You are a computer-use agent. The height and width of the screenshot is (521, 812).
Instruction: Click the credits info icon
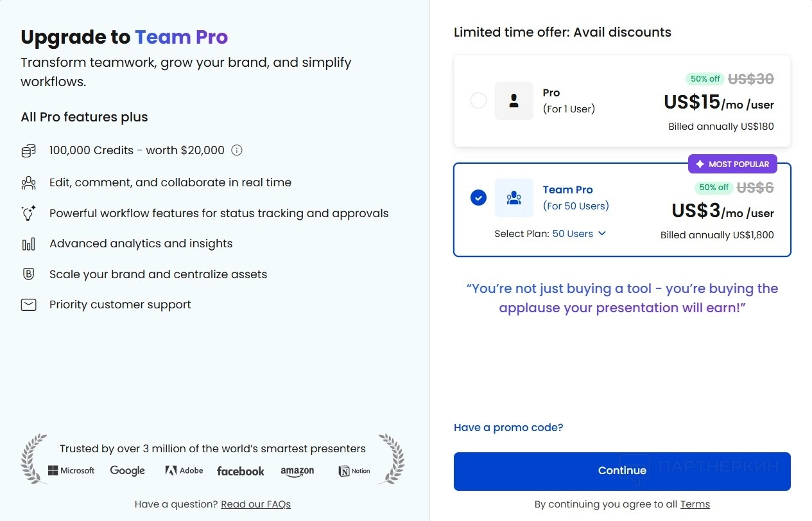click(237, 150)
